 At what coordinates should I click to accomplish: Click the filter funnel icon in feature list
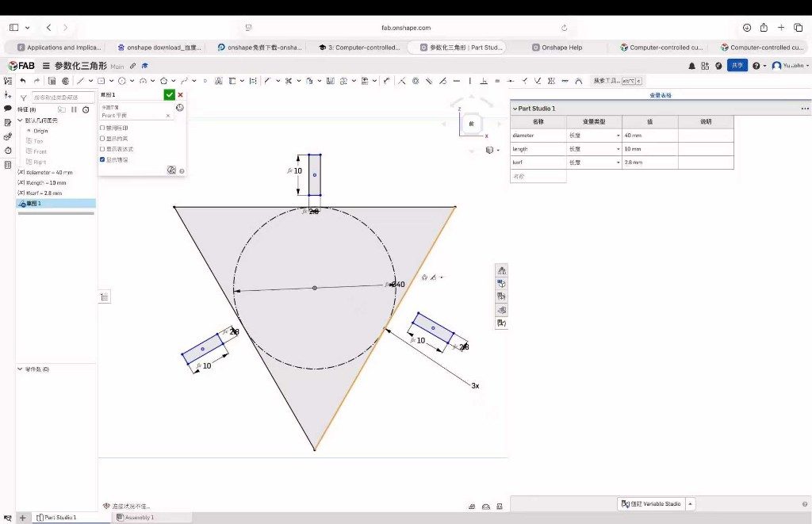coord(23,98)
